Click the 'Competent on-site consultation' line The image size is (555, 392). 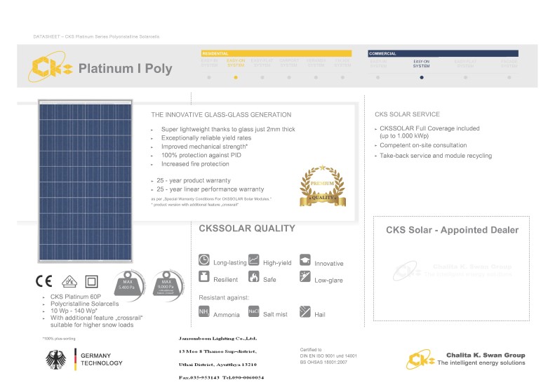click(423, 145)
